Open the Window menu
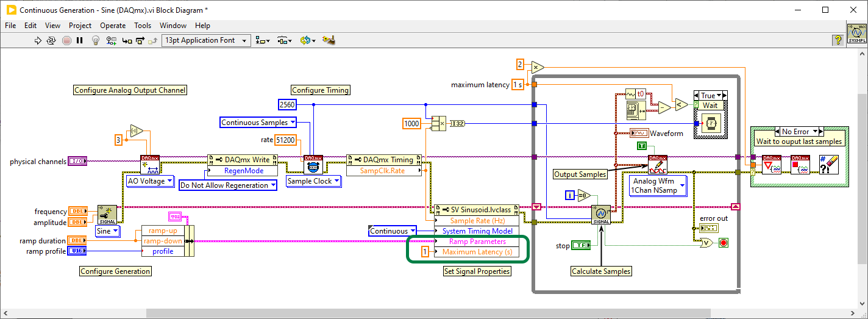868x319 pixels. pos(173,26)
